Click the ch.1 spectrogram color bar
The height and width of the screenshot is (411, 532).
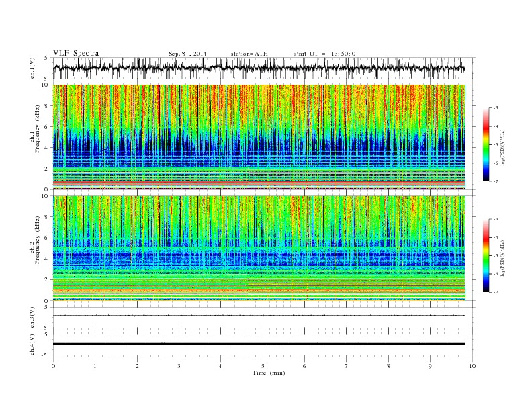point(486,144)
